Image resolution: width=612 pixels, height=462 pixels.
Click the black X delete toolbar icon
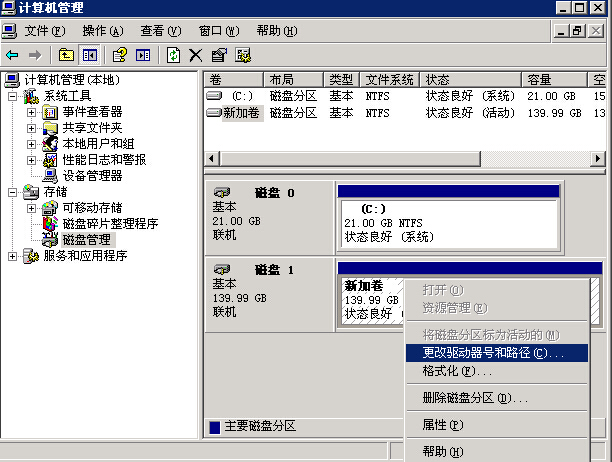pos(195,55)
